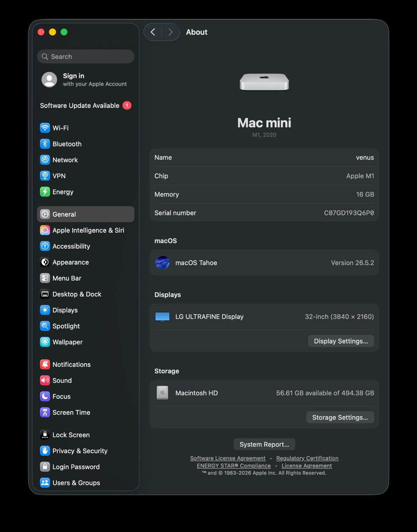Open the Spotlight magnifier icon
417x532 pixels.
(45, 326)
